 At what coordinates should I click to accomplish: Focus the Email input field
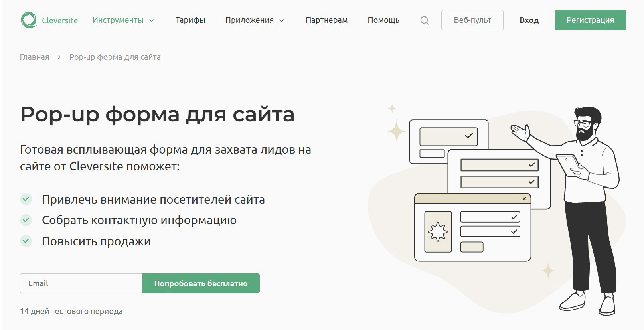81,283
